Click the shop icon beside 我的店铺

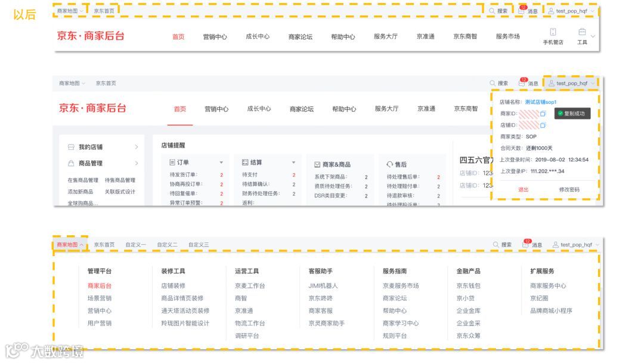point(71,147)
